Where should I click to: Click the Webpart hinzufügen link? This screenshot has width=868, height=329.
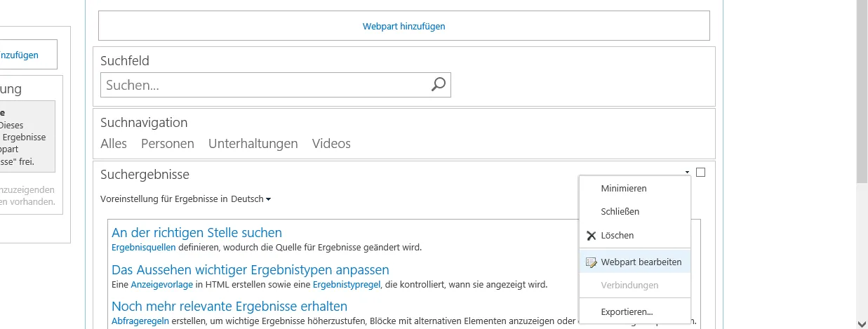pos(403,27)
